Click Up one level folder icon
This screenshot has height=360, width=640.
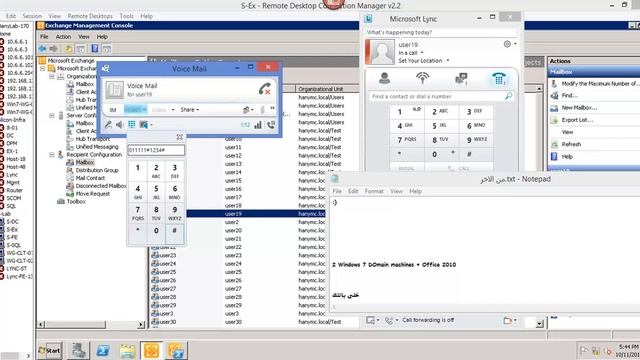[68, 49]
